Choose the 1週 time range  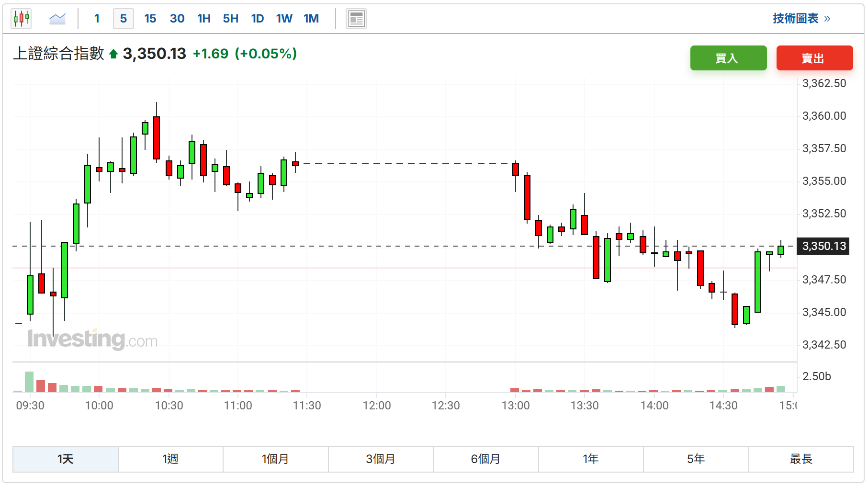click(x=170, y=459)
